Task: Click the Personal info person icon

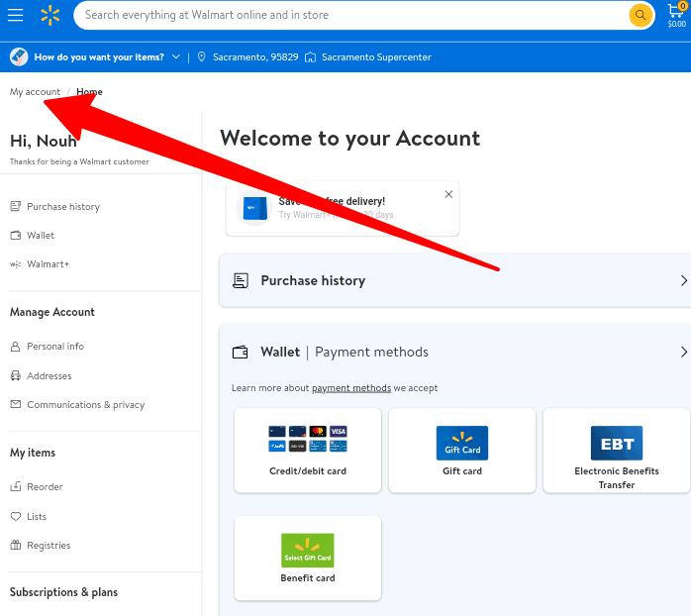Action: [16, 347]
